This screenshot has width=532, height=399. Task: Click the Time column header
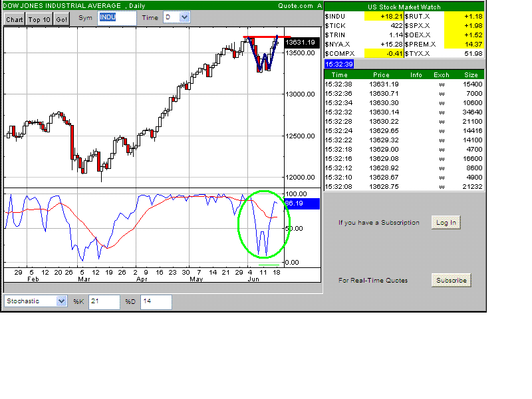point(339,75)
